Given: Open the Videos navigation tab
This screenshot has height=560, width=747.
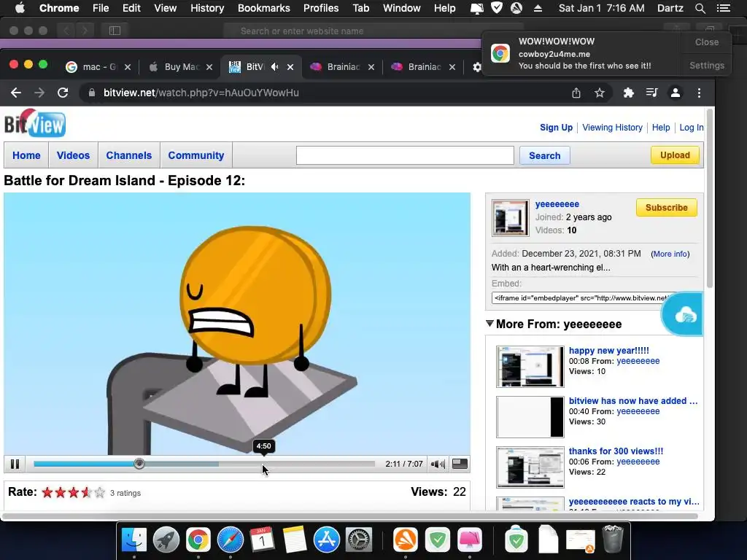Looking at the screenshot, I should click(73, 155).
